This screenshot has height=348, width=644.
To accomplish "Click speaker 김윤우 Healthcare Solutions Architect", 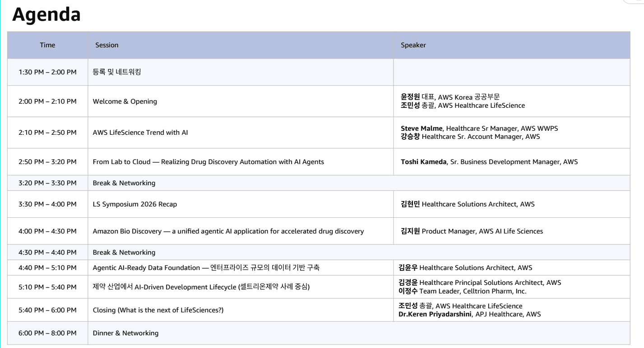I will (466, 268).
